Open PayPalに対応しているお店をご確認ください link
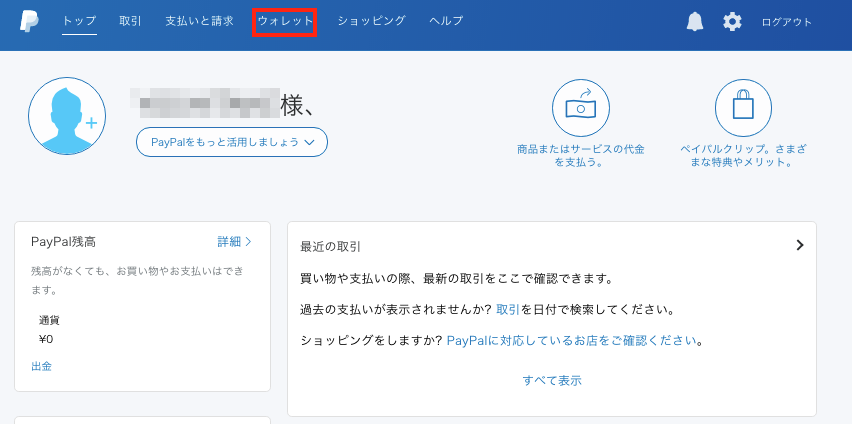The width and height of the screenshot is (852, 424). click(572, 341)
